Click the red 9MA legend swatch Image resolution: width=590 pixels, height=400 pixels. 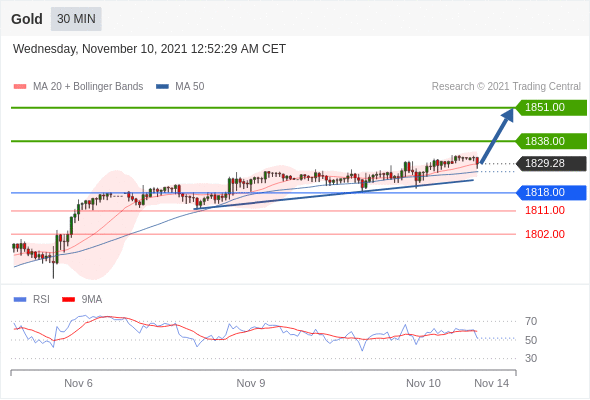68,300
